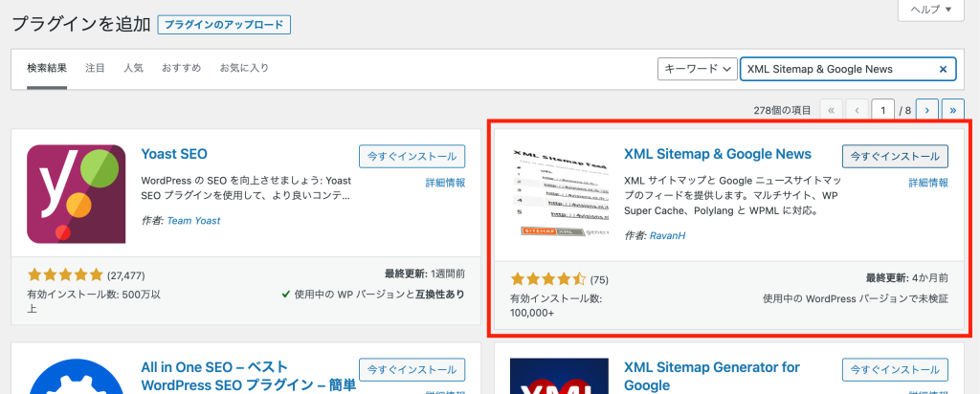Click the 278個の項目 count text
This screenshot has width=980, height=394.
(783, 111)
